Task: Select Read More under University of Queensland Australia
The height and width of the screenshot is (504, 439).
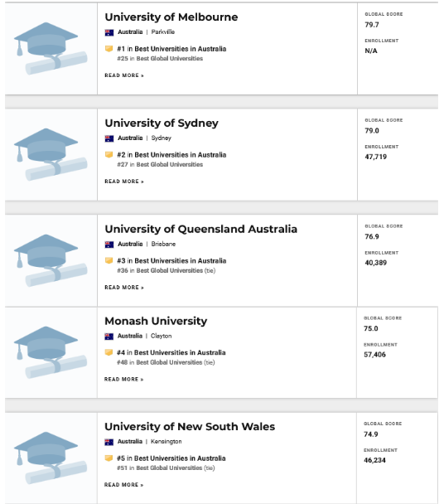Action: [x=124, y=288]
